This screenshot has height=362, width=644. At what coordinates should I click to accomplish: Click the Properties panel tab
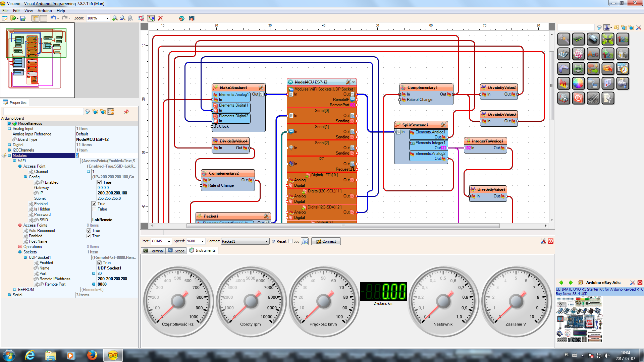coord(15,103)
